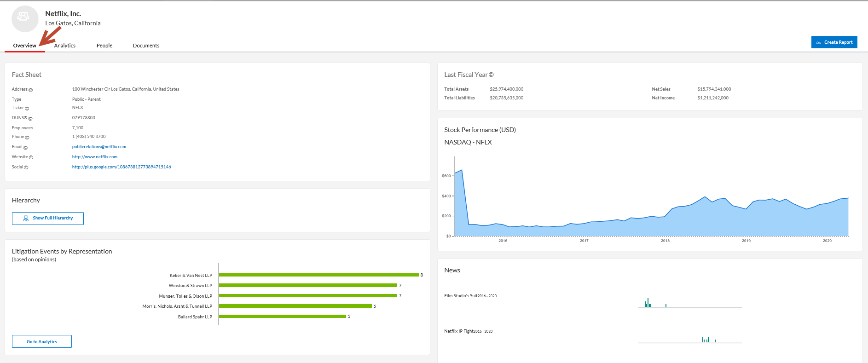Click the Employees value 7,100

tap(78, 128)
